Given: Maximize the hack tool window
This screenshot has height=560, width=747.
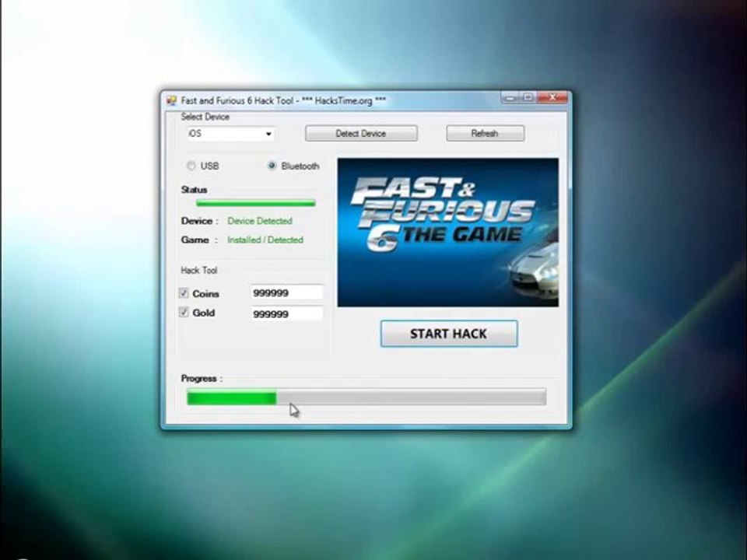Looking at the screenshot, I should 528,98.
